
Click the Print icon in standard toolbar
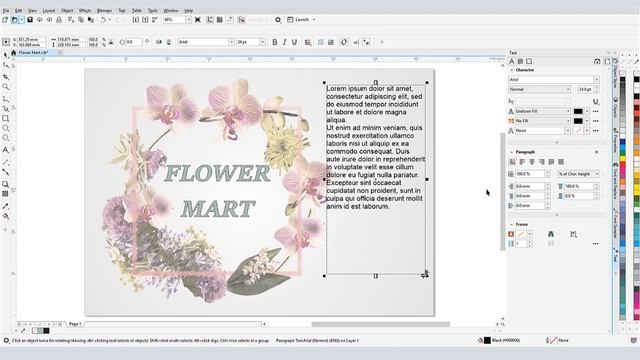click(59, 20)
